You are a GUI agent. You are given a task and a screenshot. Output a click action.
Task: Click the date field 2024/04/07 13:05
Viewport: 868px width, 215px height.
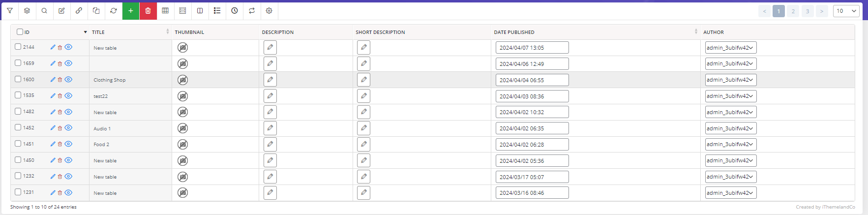click(532, 48)
